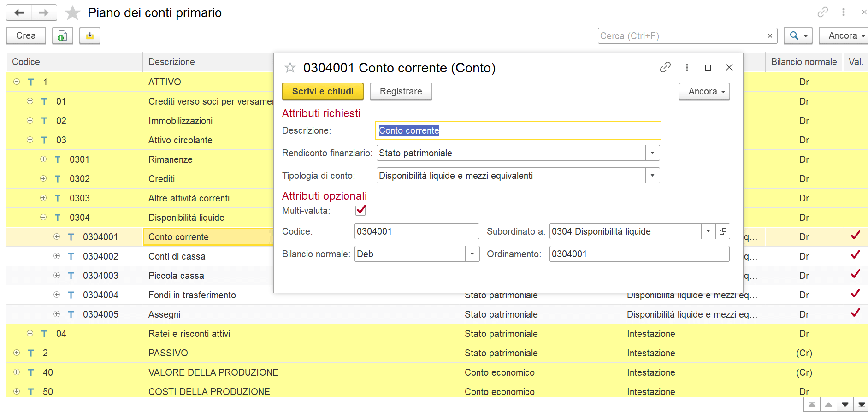Click the T icon of row 0301
This screenshot has height=413, width=868.
58,159
